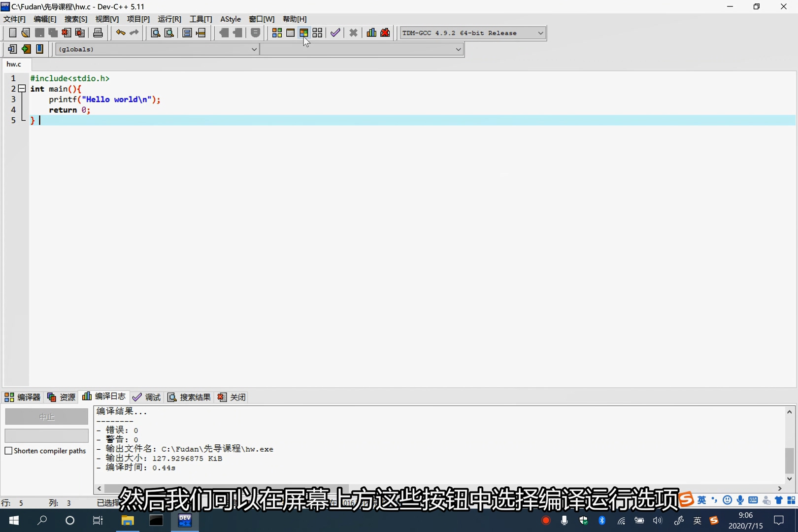798x532 pixels.
Task: Click the taskbar search magnifier icon
Action: [42, 520]
